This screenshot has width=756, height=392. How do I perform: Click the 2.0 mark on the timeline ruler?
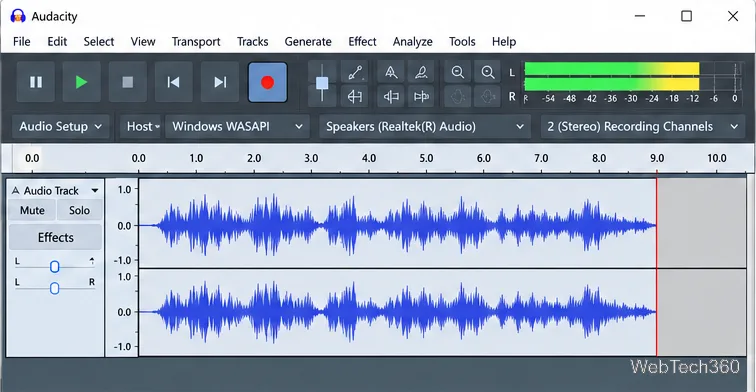click(254, 158)
